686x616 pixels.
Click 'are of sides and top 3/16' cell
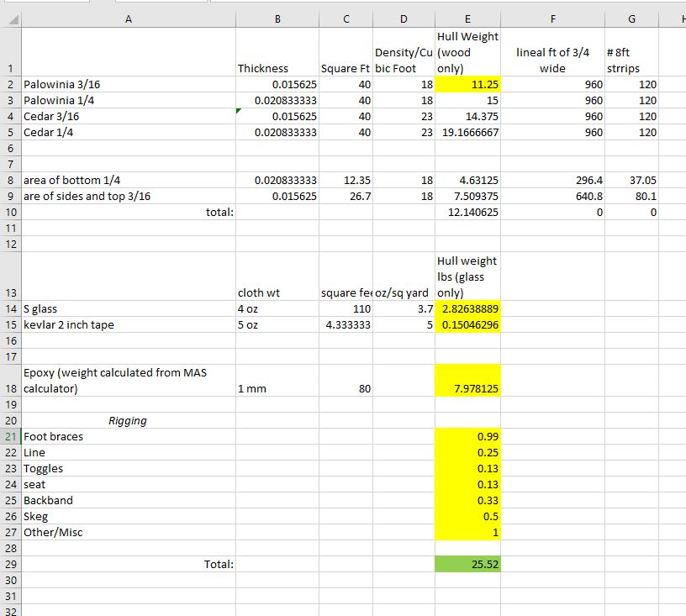[129, 196]
